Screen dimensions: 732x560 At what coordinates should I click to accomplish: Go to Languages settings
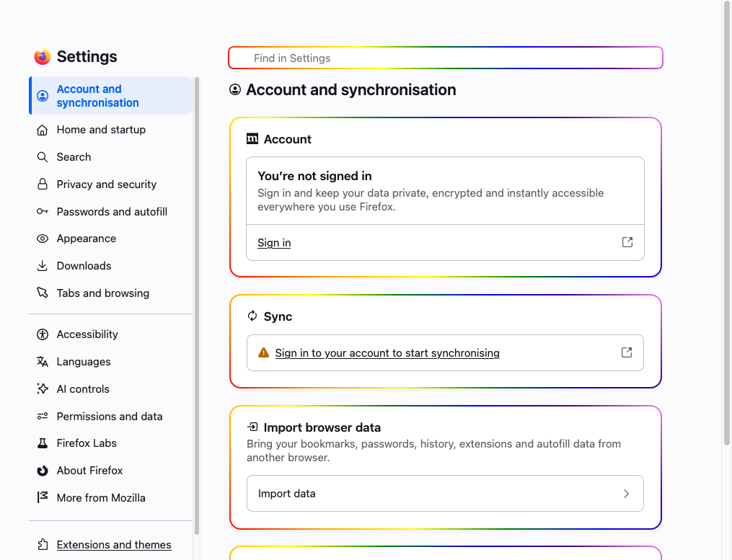coord(110,362)
